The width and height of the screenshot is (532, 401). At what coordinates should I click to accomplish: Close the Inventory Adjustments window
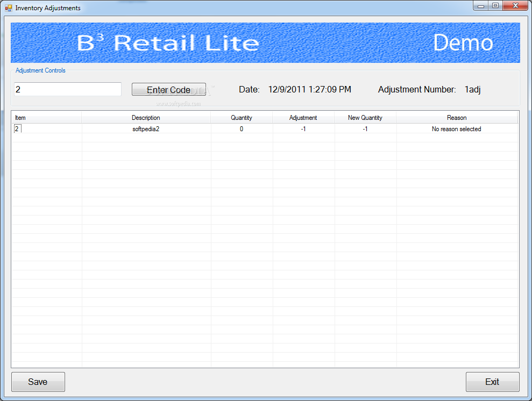pos(515,6)
